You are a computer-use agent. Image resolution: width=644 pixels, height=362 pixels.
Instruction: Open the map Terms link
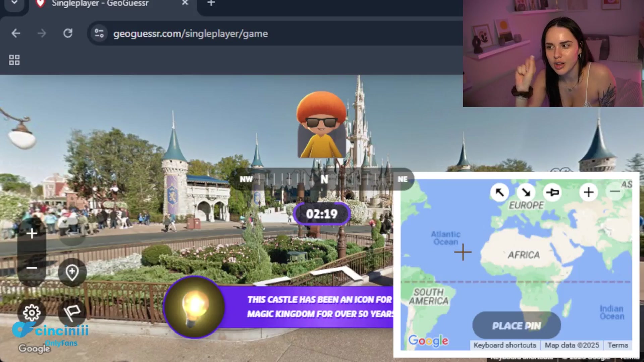(618, 345)
